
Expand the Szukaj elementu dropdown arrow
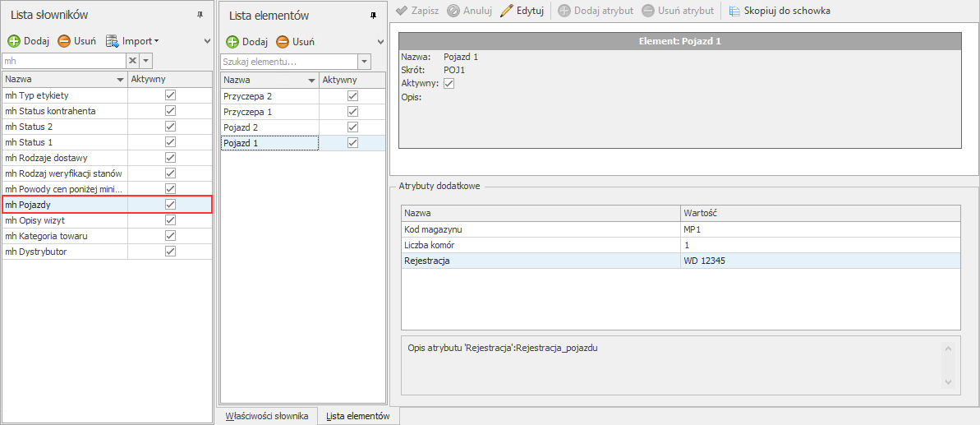point(365,62)
